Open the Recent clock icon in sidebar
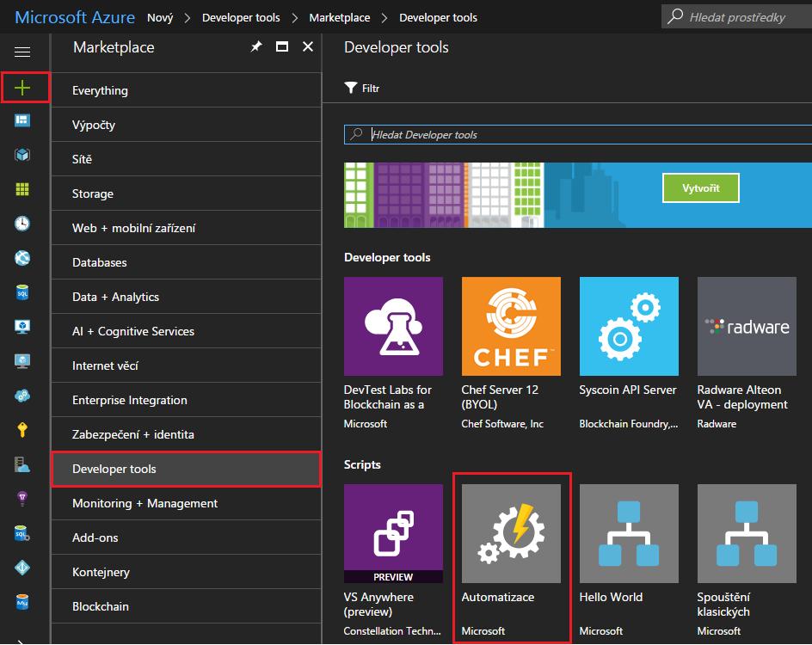 click(x=22, y=224)
